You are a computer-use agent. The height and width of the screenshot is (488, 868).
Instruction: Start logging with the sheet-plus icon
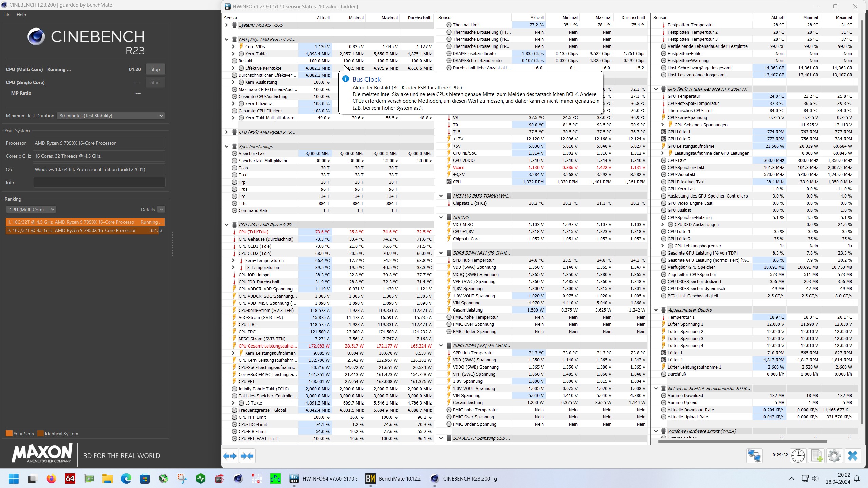pyautogui.click(x=816, y=455)
